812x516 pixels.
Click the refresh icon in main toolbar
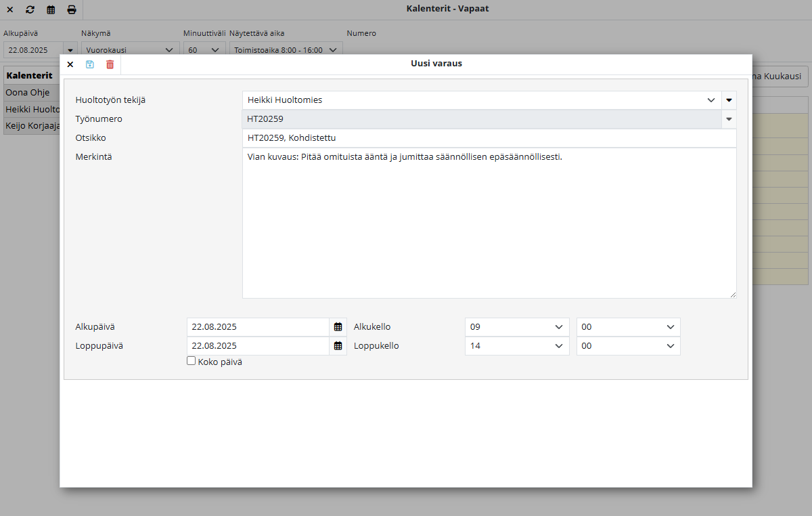30,9
